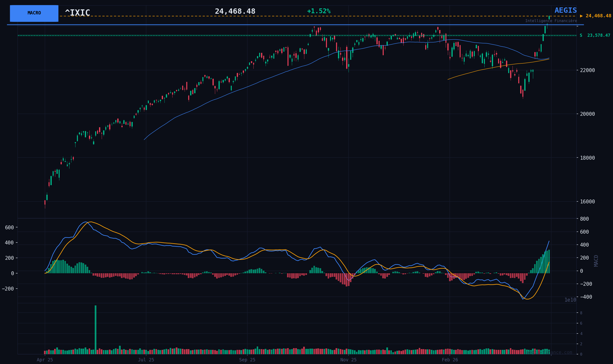Click the 18000 price axis tick
Image resolution: width=613 pixels, height=364 pixels.
pyautogui.click(x=588, y=158)
